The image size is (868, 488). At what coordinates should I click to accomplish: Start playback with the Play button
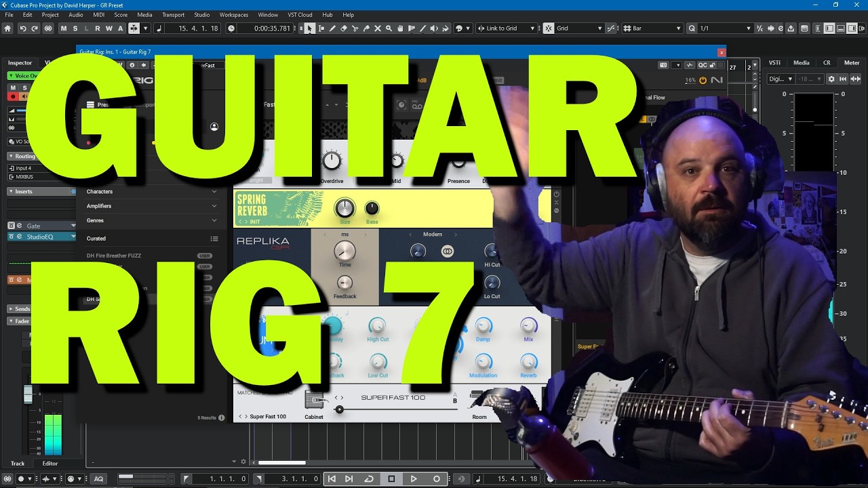[414, 479]
